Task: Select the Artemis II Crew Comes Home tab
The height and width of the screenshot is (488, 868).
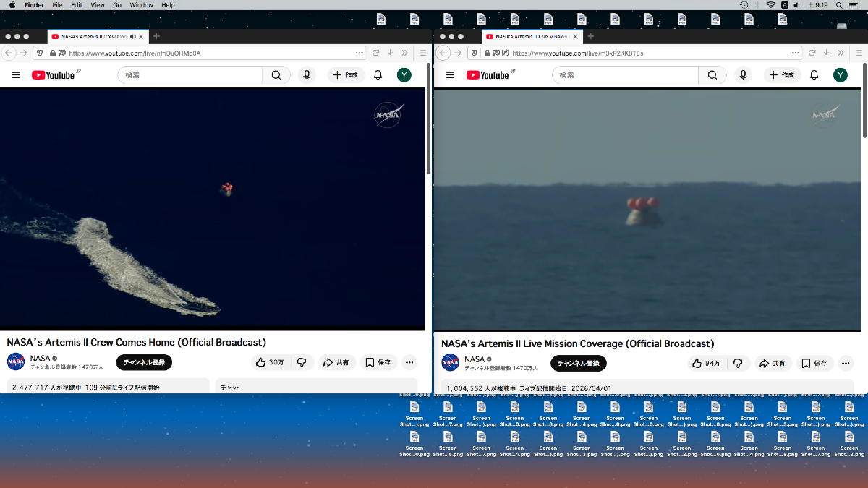Action: click(98, 36)
